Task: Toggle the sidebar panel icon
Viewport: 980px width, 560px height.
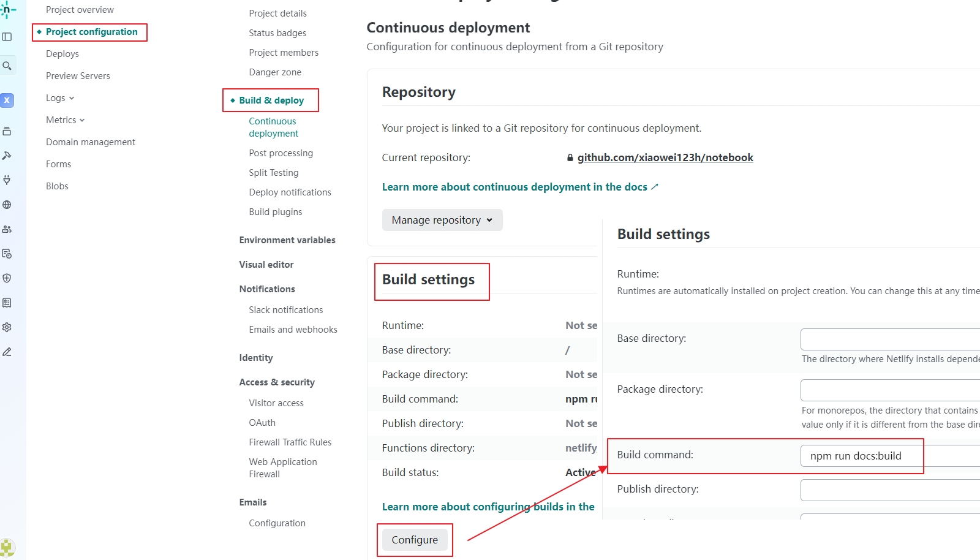Action: (7, 37)
